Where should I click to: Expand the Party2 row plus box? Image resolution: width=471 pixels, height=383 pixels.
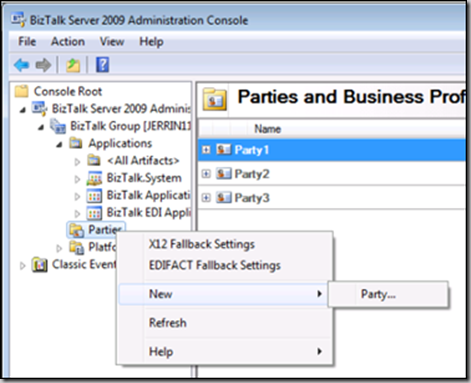coord(206,174)
